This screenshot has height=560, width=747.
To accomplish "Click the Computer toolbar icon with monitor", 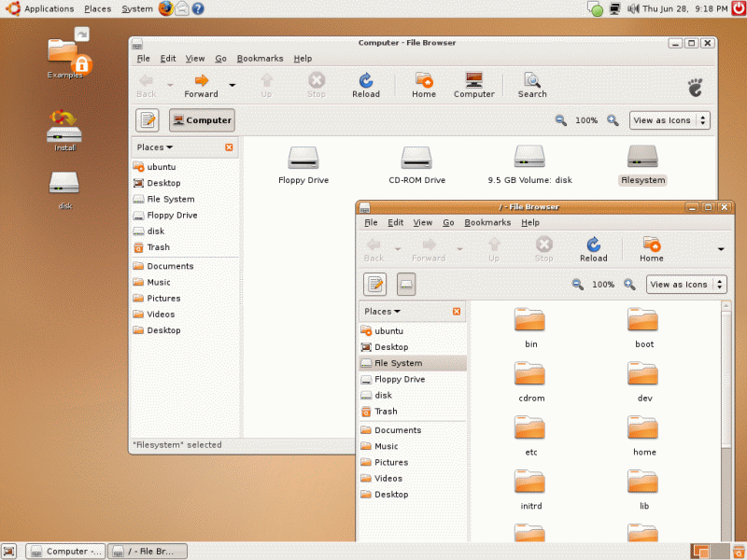I will 474,86.
